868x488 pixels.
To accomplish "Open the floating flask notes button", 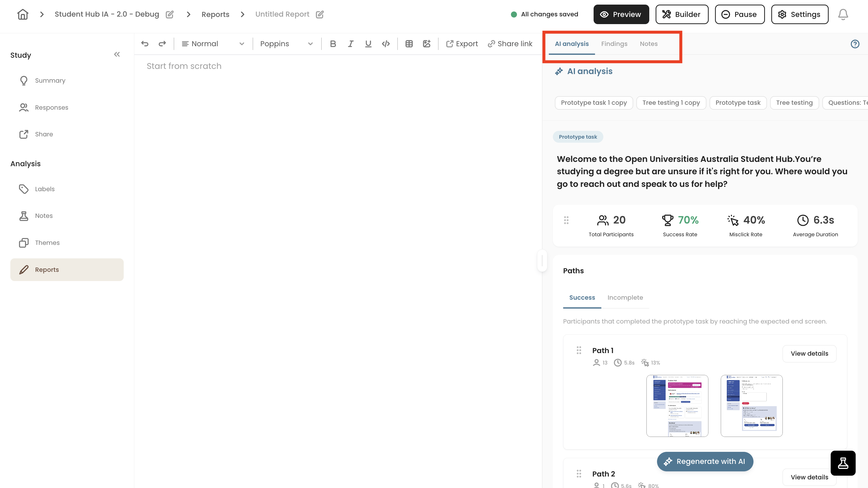I will [843, 463].
